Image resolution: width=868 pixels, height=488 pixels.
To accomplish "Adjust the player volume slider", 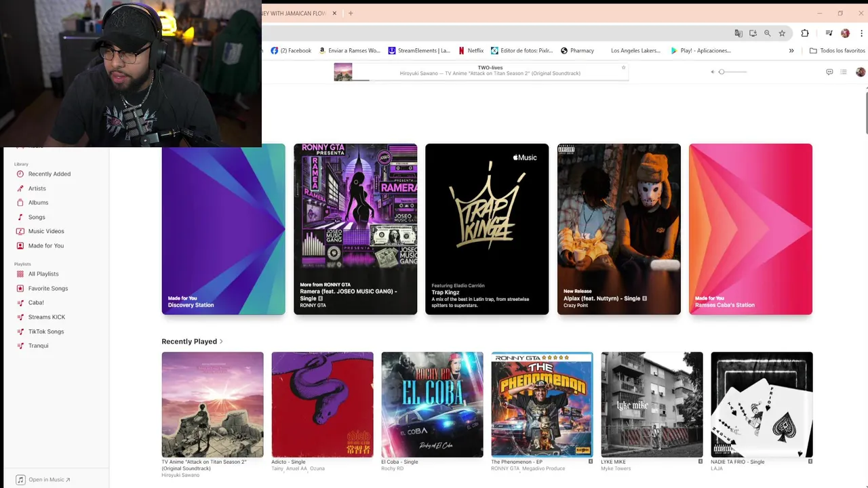I will point(732,72).
